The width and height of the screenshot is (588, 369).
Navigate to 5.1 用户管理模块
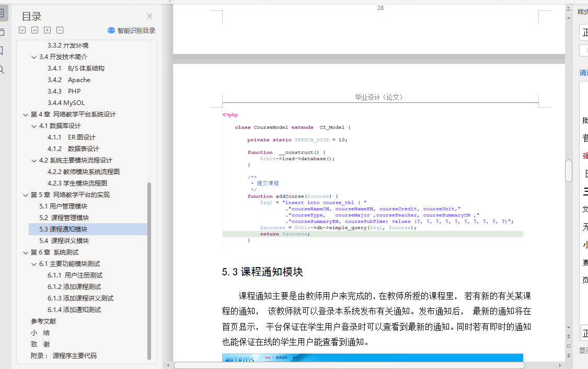(63, 206)
